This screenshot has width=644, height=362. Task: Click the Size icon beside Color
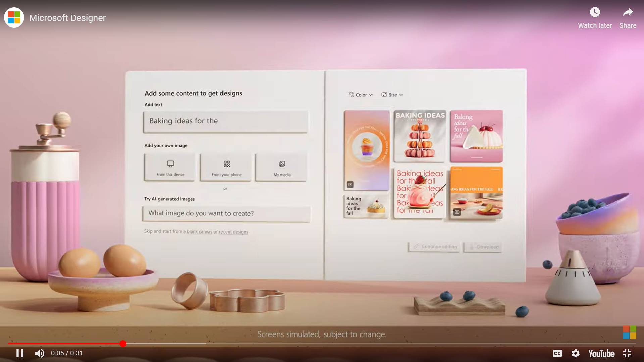point(384,94)
